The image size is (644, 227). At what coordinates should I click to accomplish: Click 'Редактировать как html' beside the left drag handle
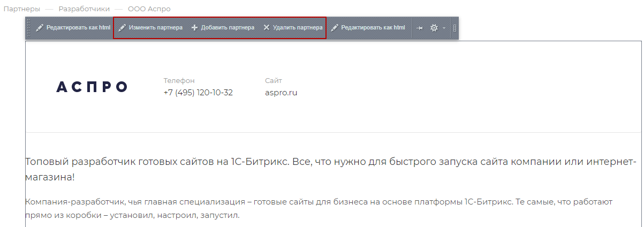pyautogui.click(x=73, y=28)
